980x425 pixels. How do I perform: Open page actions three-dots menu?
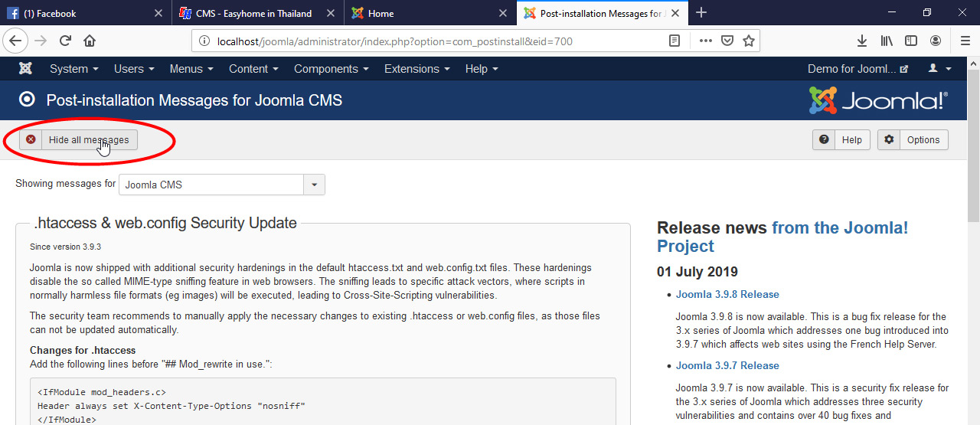[x=706, y=41]
